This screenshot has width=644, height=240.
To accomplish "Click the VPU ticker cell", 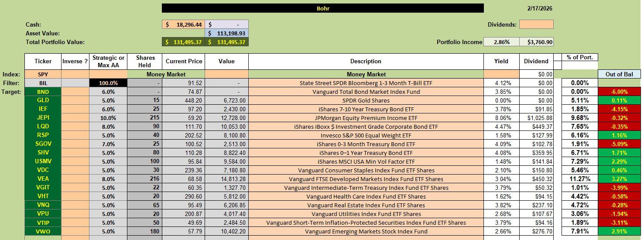I will coord(43,214).
